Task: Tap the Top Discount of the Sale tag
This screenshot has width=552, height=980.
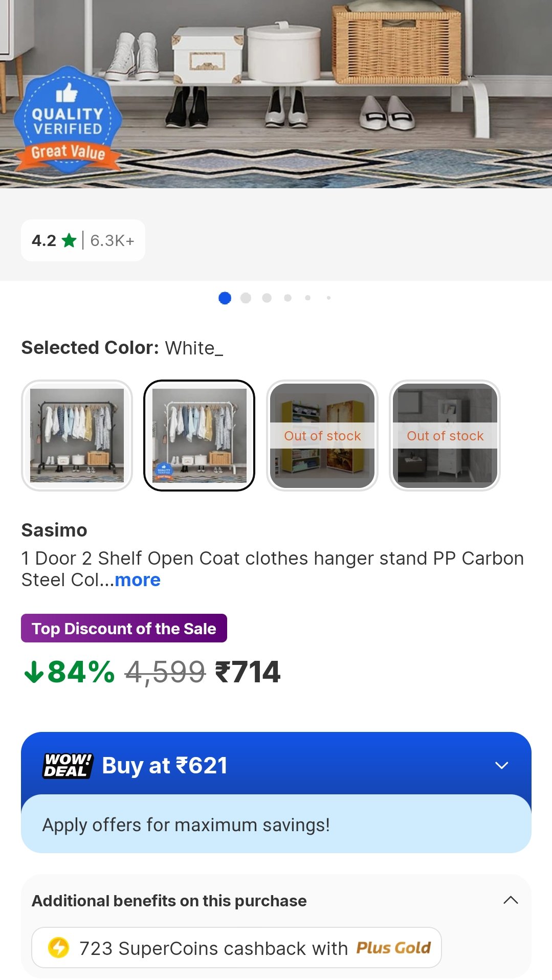Action: 124,628
